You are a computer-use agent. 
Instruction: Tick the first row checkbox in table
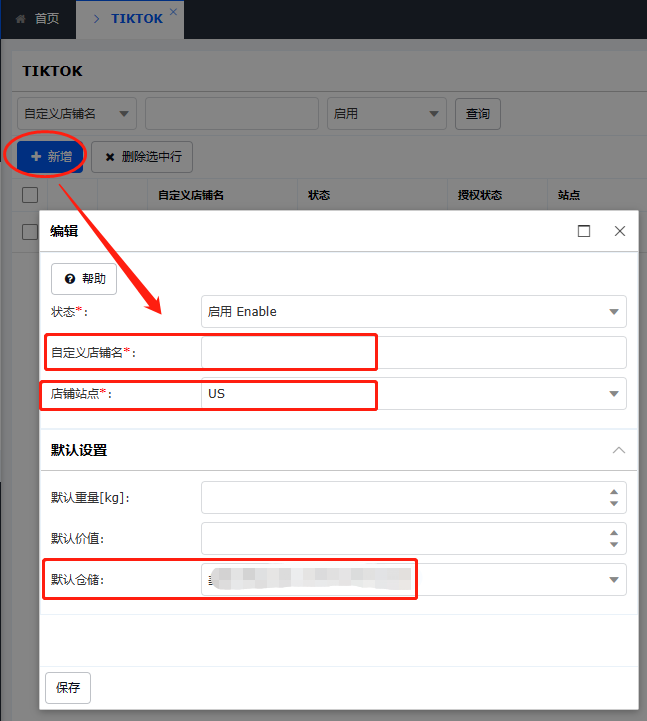pos(30,232)
